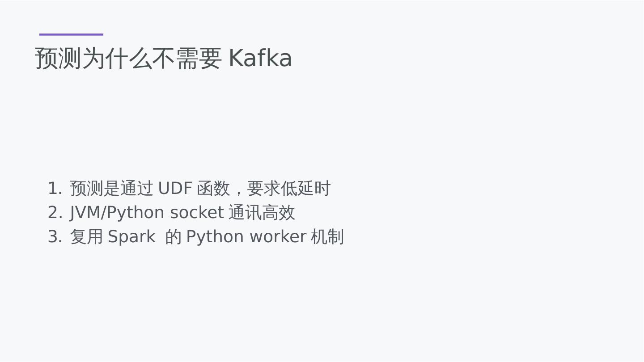This screenshot has height=362, width=644.
Task: Click "JVM/Python" in the second list item
Action: coord(117,213)
